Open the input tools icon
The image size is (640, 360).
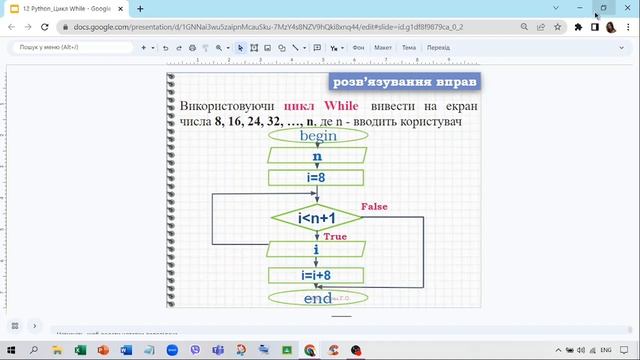pos(333,48)
